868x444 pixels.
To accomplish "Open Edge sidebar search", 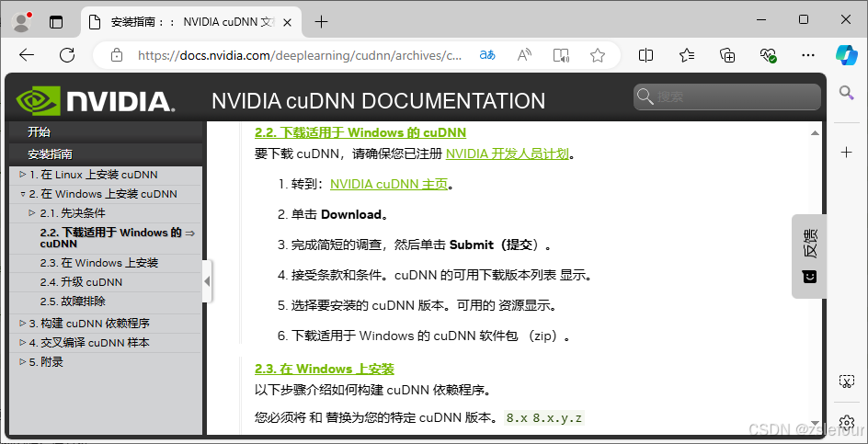I will [x=847, y=92].
